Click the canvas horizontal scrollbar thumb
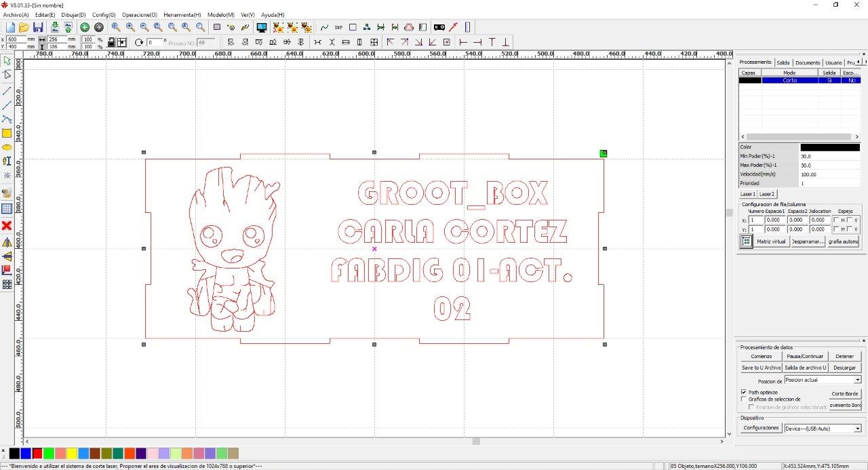Image resolution: width=868 pixels, height=470 pixels. (476, 442)
